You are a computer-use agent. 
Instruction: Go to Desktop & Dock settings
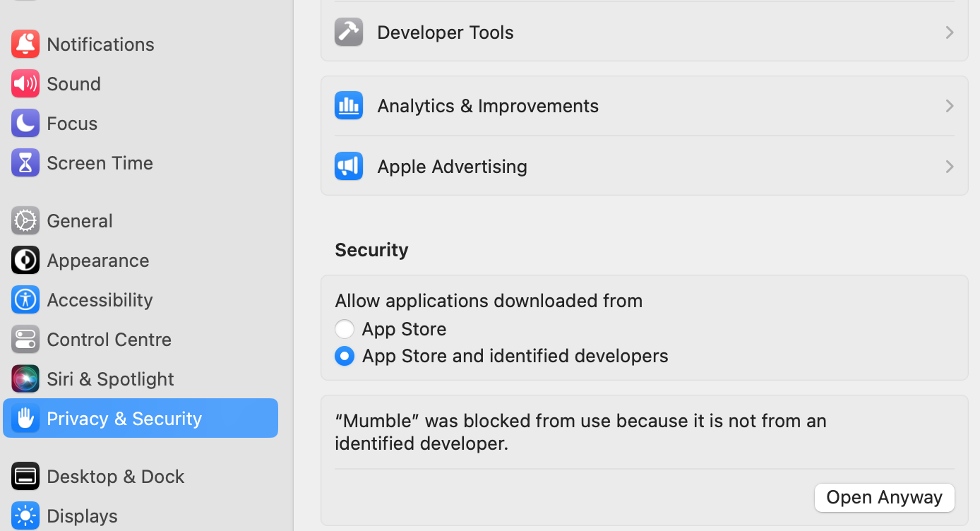[114, 476]
